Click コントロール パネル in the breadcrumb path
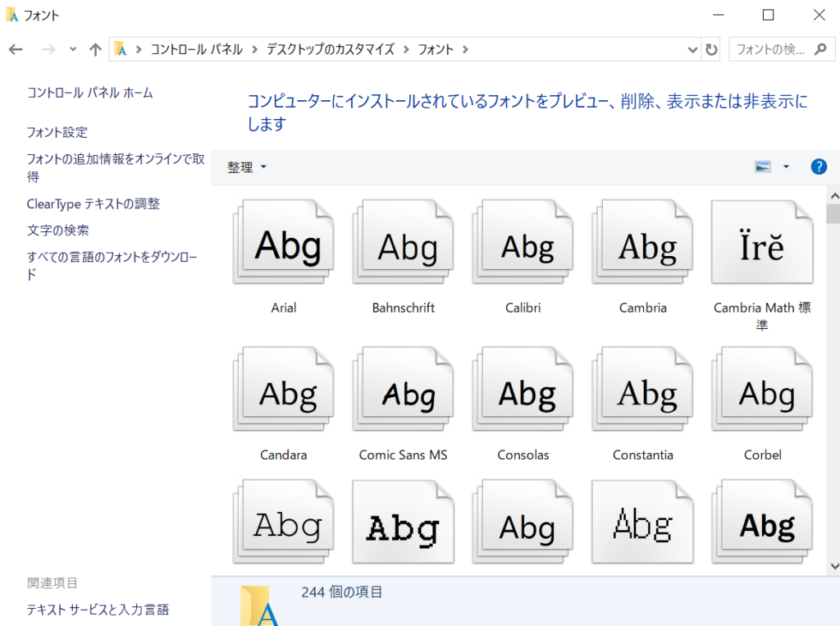 [x=196, y=49]
